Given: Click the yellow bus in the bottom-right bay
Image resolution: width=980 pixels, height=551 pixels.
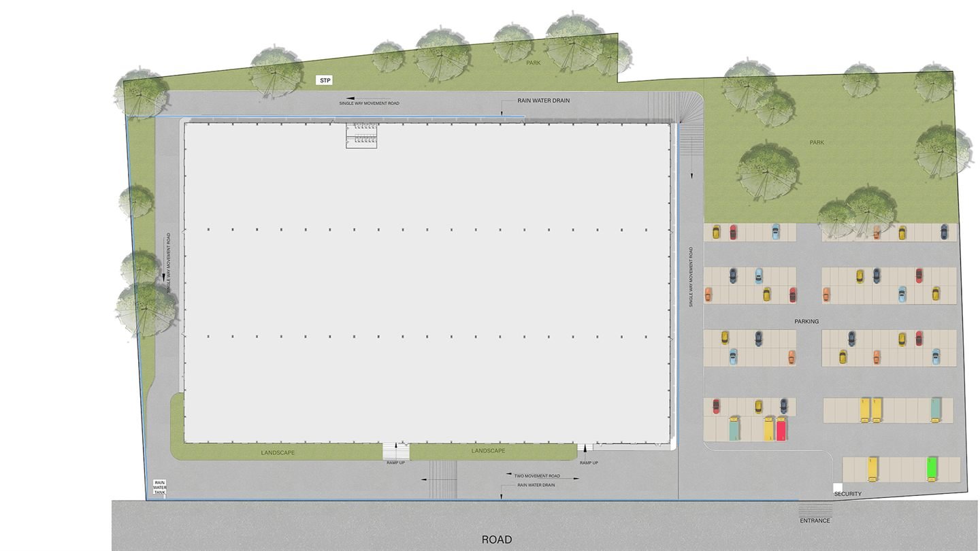Looking at the screenshot, I should coord(872,469).
